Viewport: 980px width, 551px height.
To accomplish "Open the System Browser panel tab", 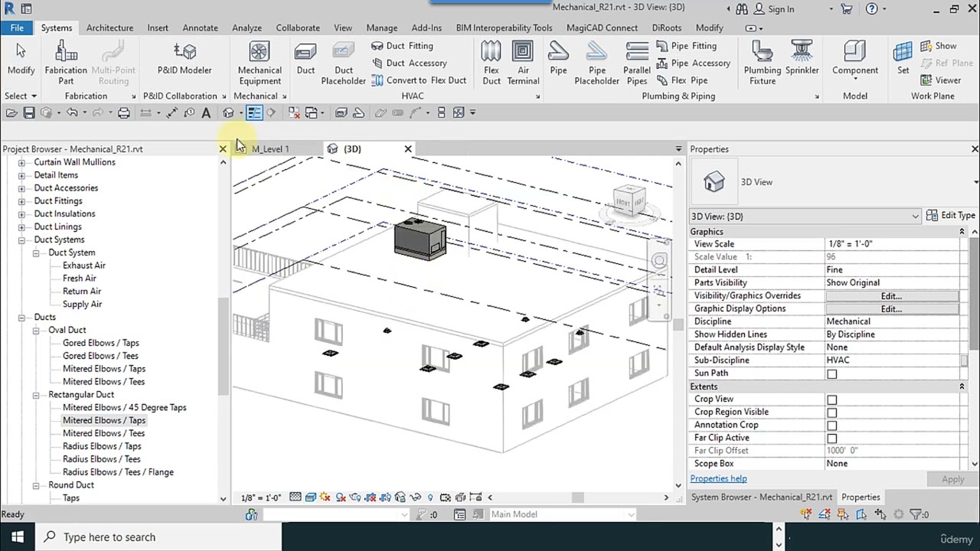I will (x=761, y=497).
